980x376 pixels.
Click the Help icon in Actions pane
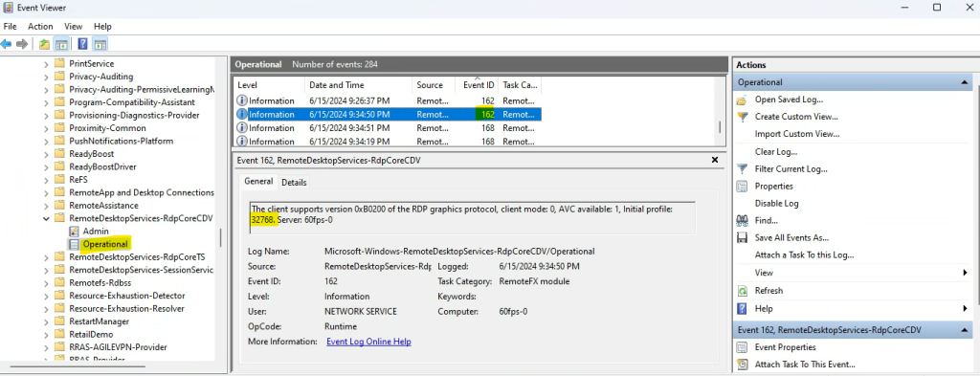[x=742, y=308]
